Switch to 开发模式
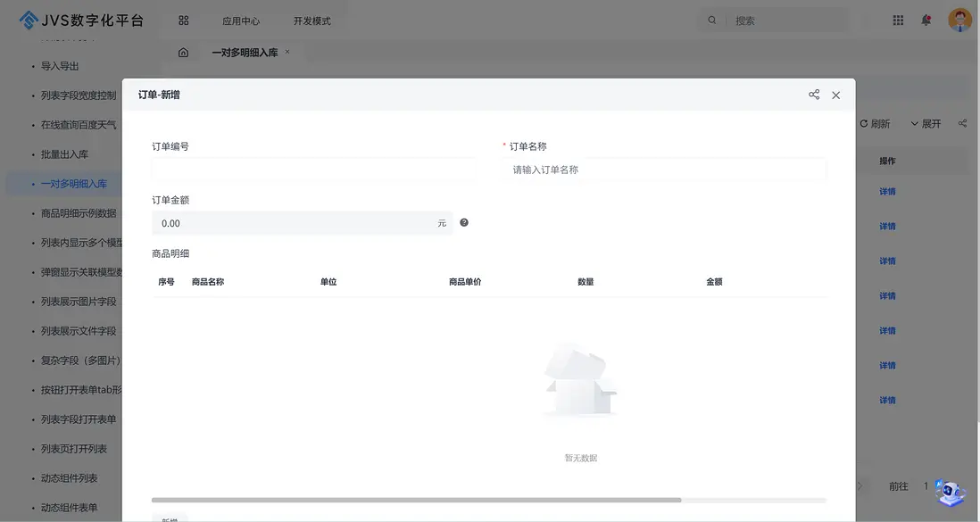Image resolution: width=980 pixels, height=522 pixels. (x=311, y=21)
